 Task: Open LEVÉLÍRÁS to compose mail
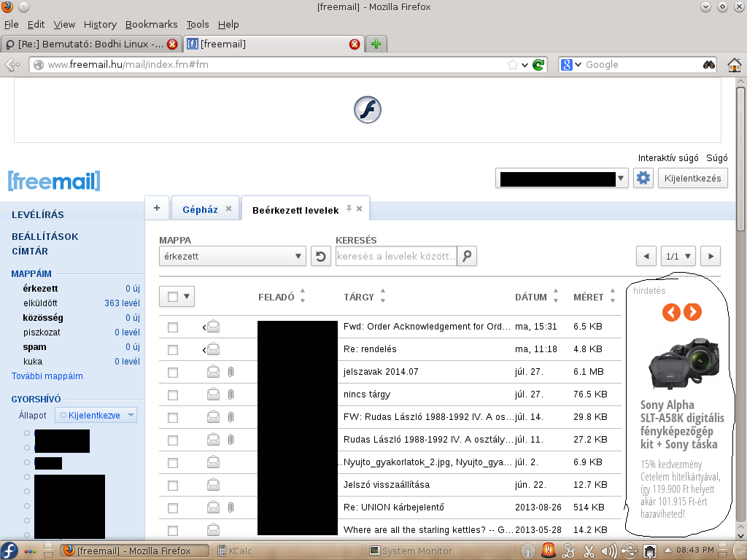click(x=38, y=215)
